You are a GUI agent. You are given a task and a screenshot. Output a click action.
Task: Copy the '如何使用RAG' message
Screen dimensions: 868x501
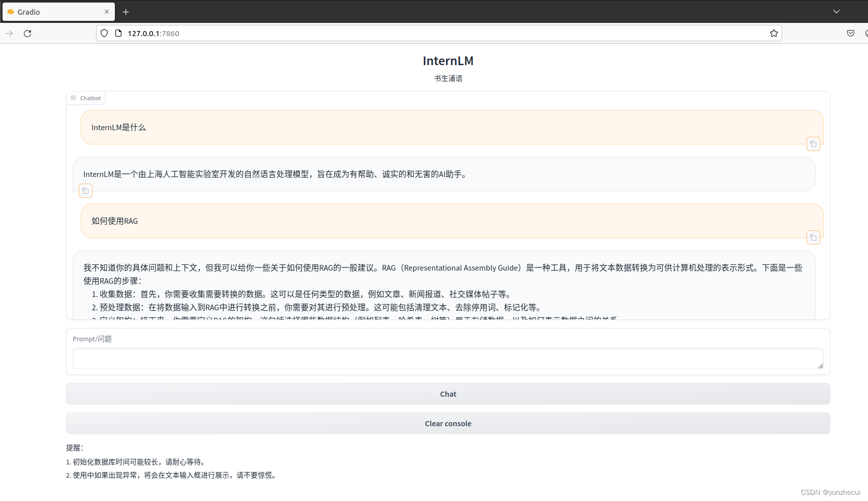click(813, 238)
